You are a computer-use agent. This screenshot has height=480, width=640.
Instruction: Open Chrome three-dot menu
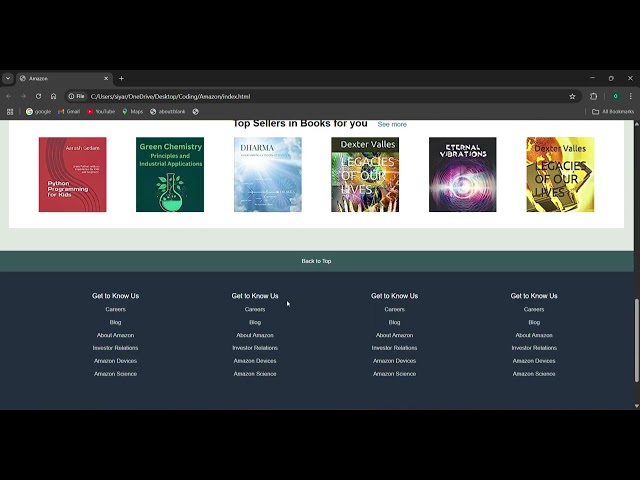pos(631,96)
